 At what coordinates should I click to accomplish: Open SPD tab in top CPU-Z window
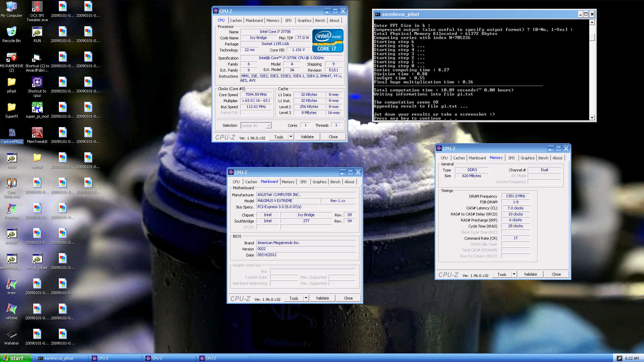[288, 21]
